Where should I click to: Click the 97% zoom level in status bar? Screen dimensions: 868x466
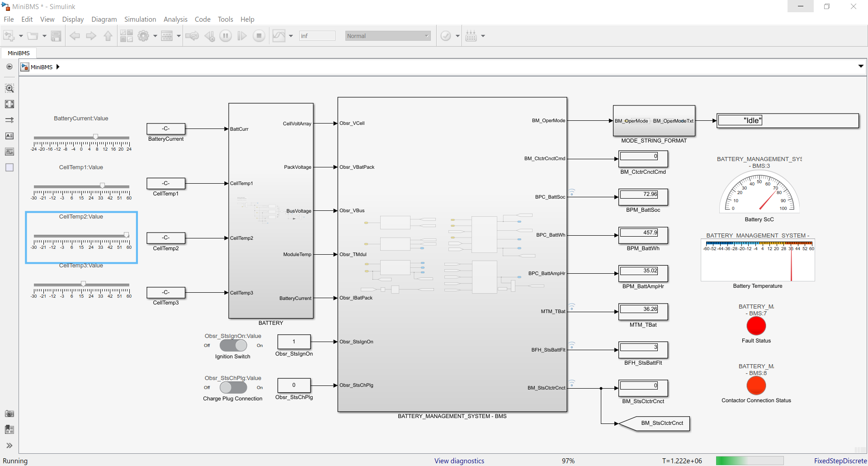point(568,461)
